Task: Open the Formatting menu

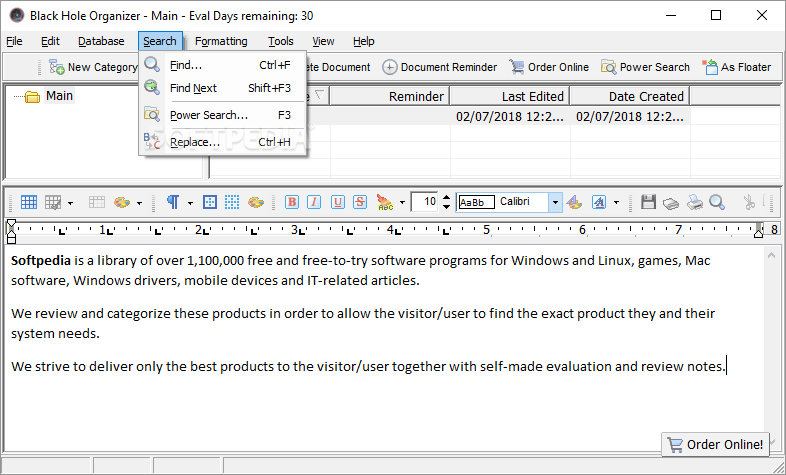Action: click(221, 41)
